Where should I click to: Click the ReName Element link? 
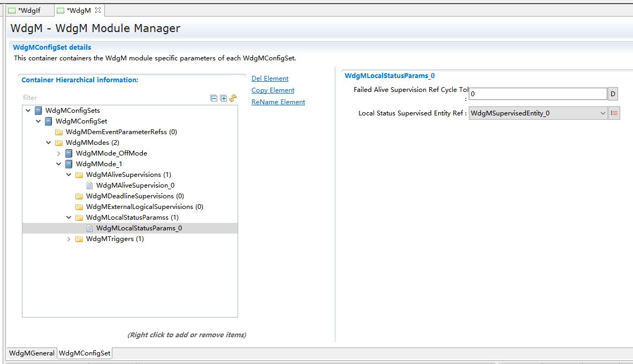pyautogui.click(x=278, y=102)
